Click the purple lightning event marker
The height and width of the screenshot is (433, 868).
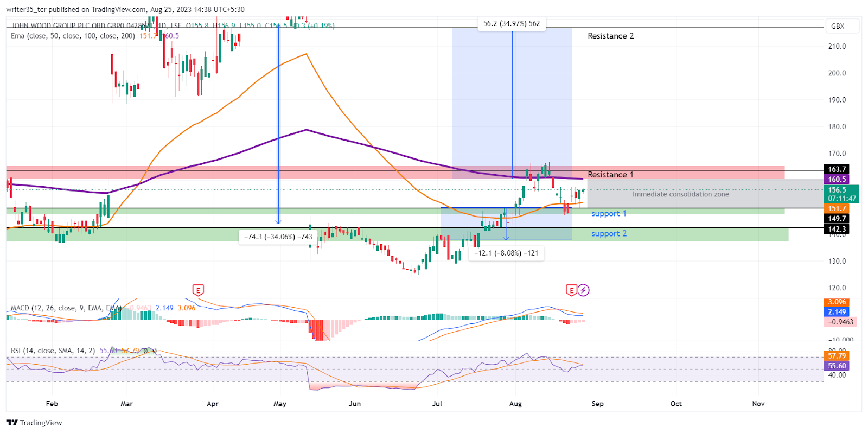pyautogui.click(x=583, y=290)
